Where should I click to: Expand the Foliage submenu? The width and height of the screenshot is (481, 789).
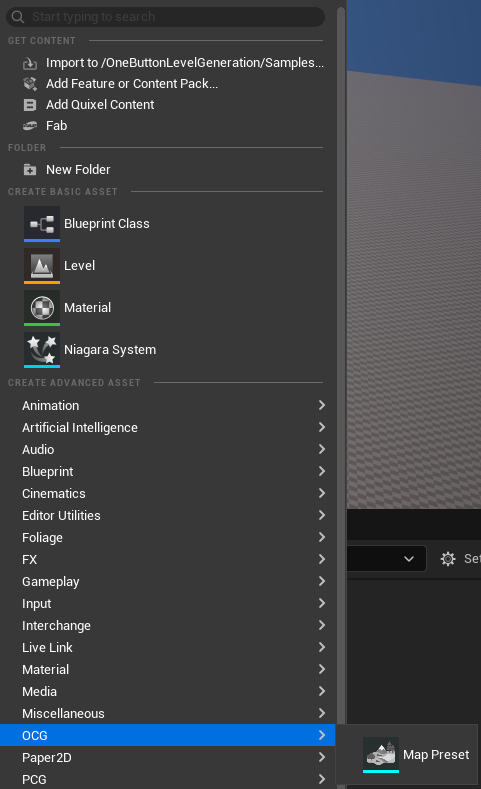168,538
